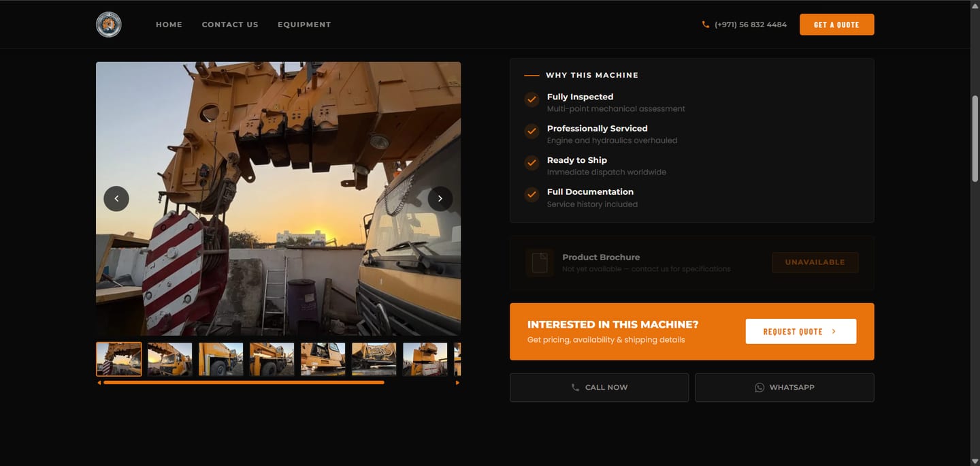This screenshot has height=466, width=980.
Task: Click the Request Quote button
Action: pyautogui.click(x=801, y=331)
